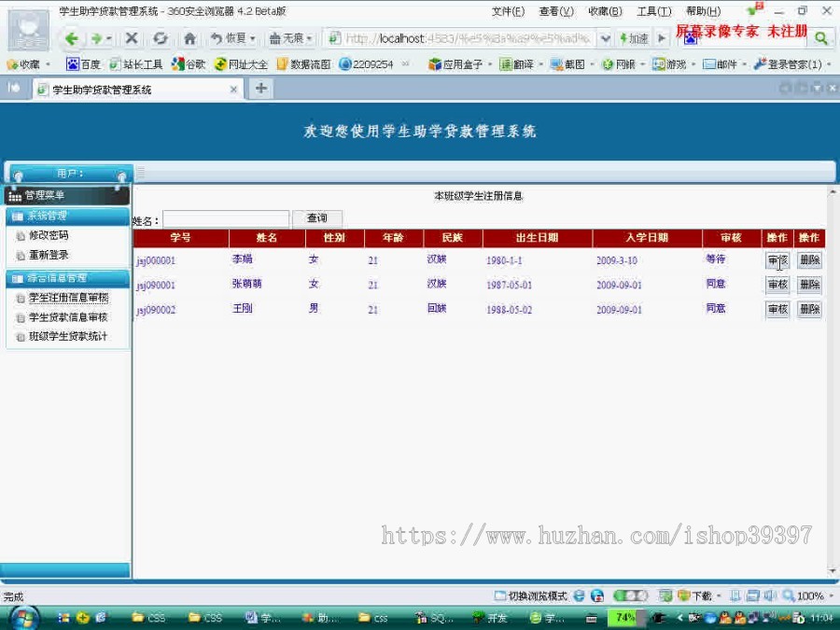The height and width of the screenshot is (630, 840).
Task: Click 审核 button for student 王刚
Action: tap(777, 309)
